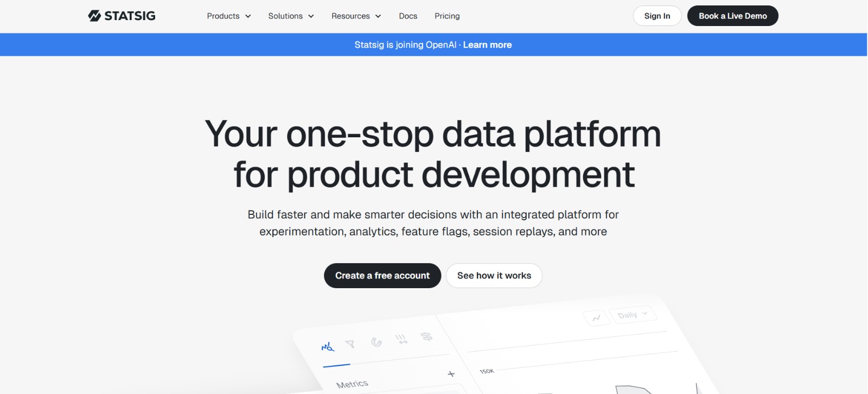Image resolution: width=868 pixels, height=394 pixels.
Task: Go to the Pricing page
Action: [x=447, y=16]
